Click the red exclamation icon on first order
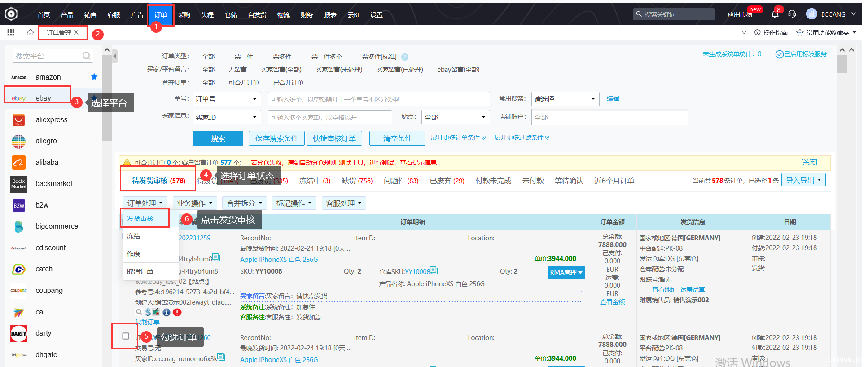 177,312
